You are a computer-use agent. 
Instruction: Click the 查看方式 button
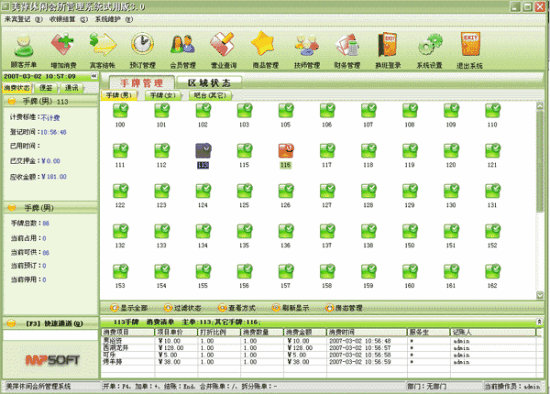point(237,308)
